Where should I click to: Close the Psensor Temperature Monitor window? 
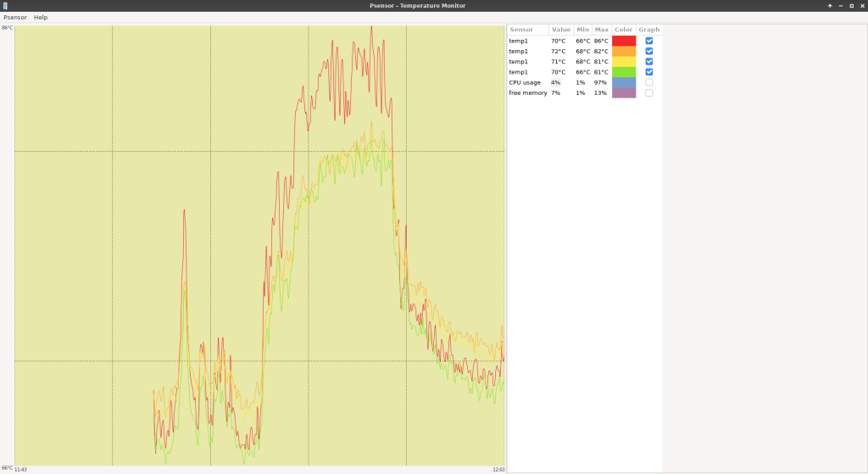click(862, 6)
